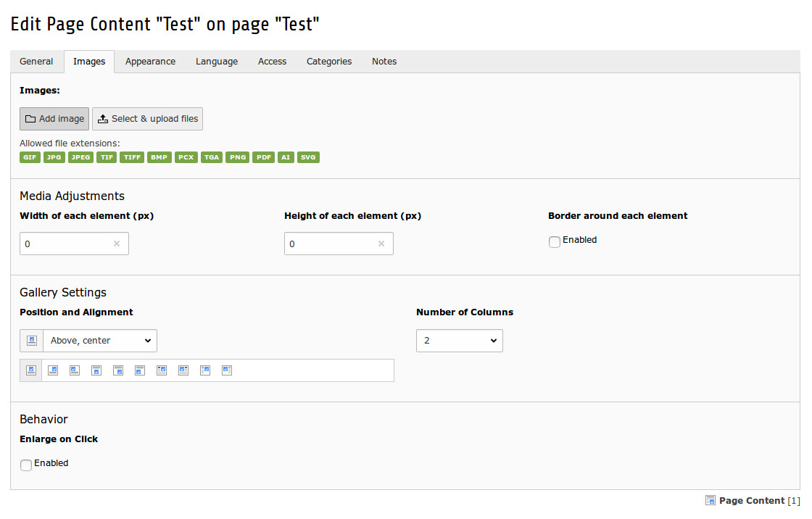Select the Images tab
812x519 pixels.
[x=89, y=62]
